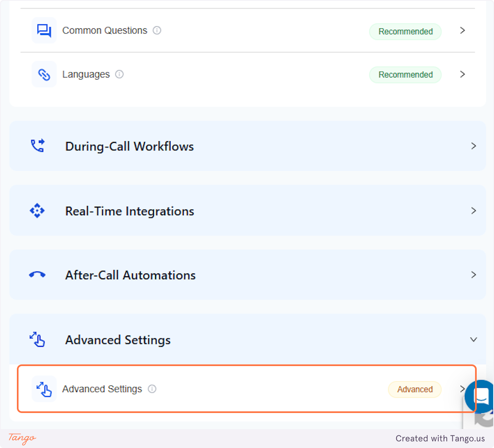Screen dimensions: 494x448
Task: Click the Recommended badge on Common Questions
Action: click(x=405, y=31)
